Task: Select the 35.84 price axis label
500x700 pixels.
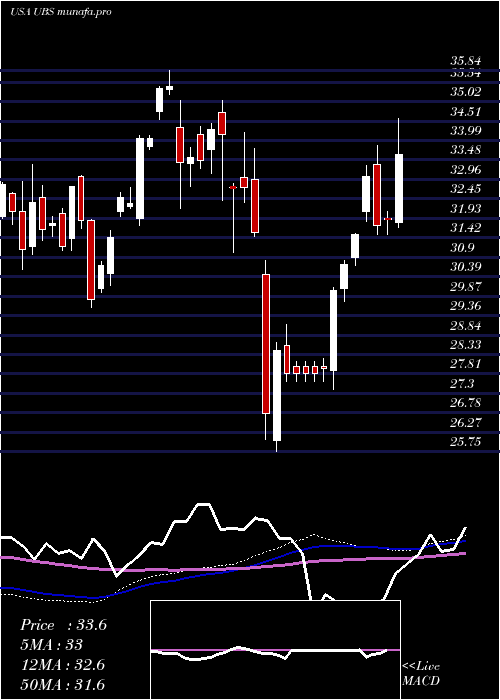Action: (x=466, y=62)
